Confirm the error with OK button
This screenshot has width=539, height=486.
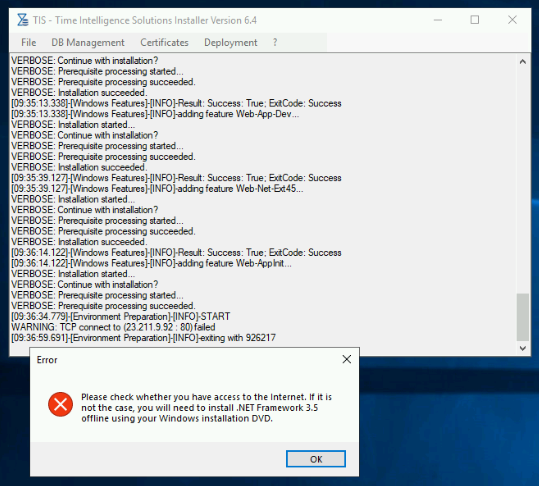coord(316,459)
